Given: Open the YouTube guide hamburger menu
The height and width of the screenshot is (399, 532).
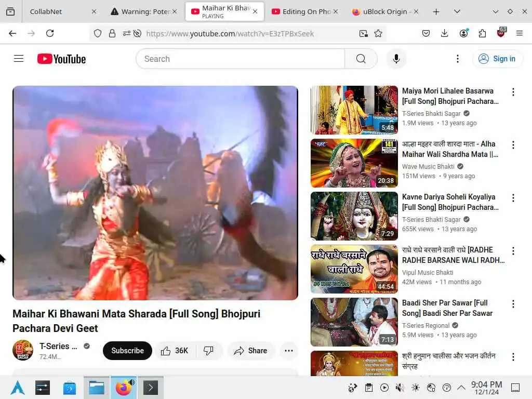Looking at the screenshot, I should (19, 59).
